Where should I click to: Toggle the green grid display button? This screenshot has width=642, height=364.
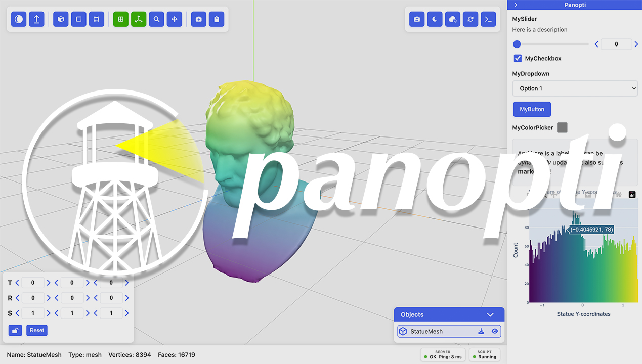pos(121,19)
